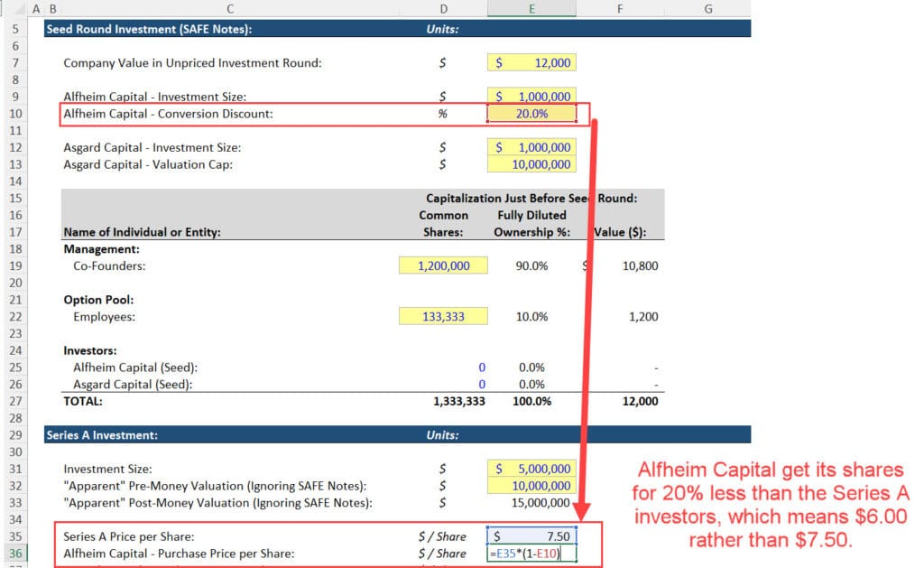Click Asgard Capital Valuation Cap cell 10,000,000
The width and height of the screenshot is (924, 568).
[531, 164]
